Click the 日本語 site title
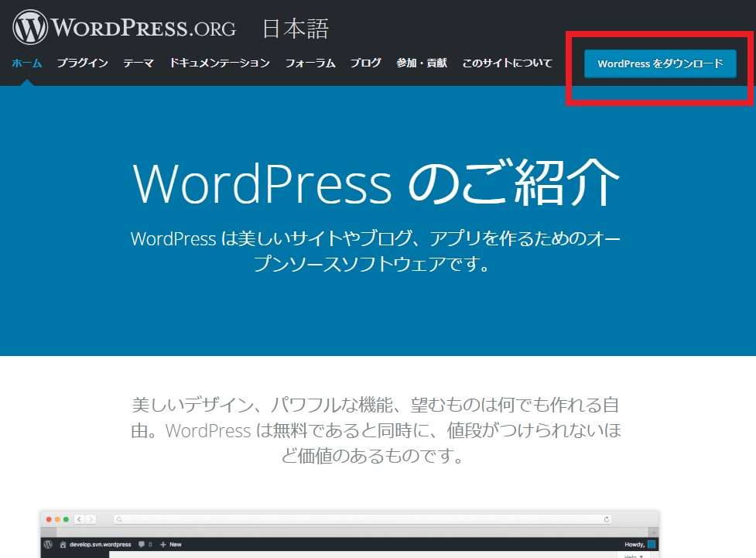The height and width of the screenshot is (558, 756). pos(296,29)
